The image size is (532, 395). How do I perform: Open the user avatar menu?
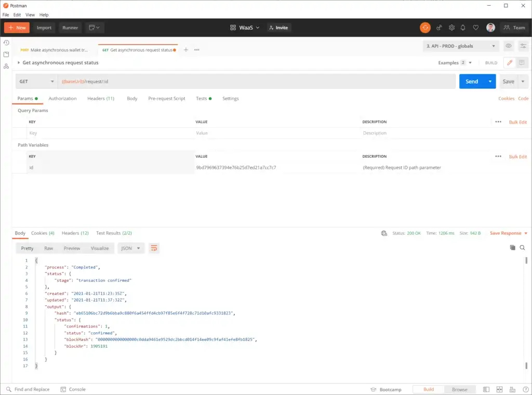(490, 28)
